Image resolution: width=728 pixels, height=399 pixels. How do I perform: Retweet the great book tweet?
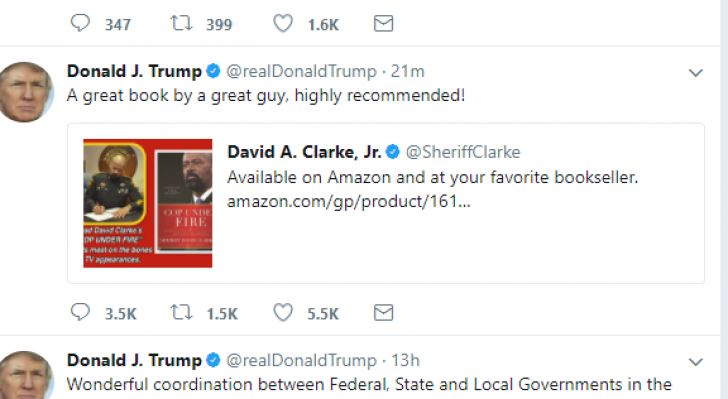[181, 312]
